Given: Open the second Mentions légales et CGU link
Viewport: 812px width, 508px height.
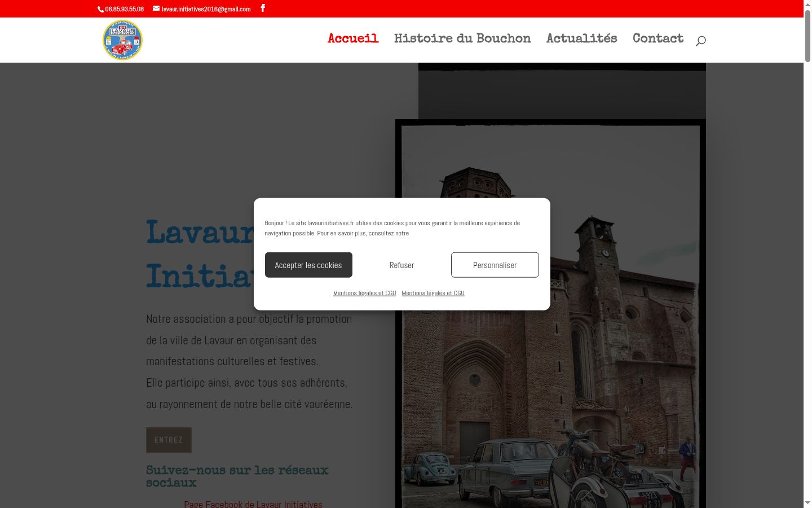Looking at the screenshot, I should pos(433,293).
